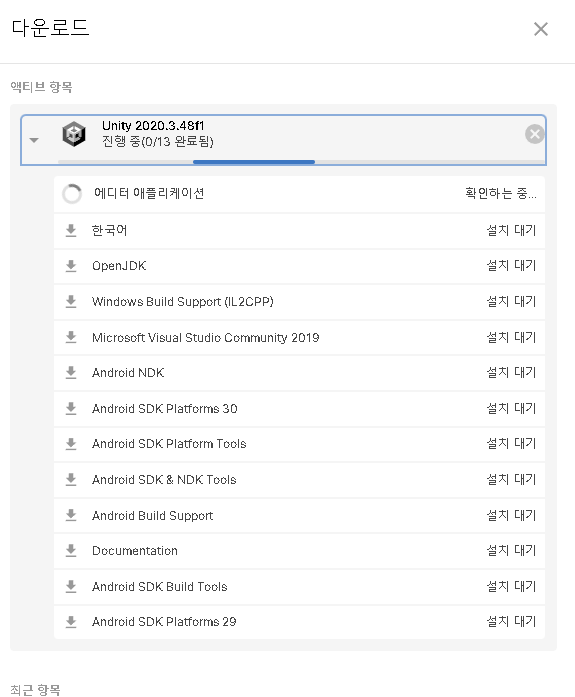Click the download icon for 한국어
This screenshot has width=575, height=697.
71,231
